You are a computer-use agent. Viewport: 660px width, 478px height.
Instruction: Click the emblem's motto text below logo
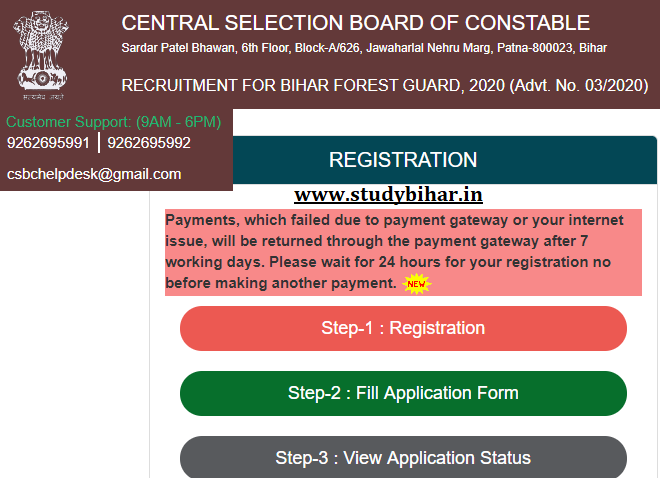tap(43, 97)
